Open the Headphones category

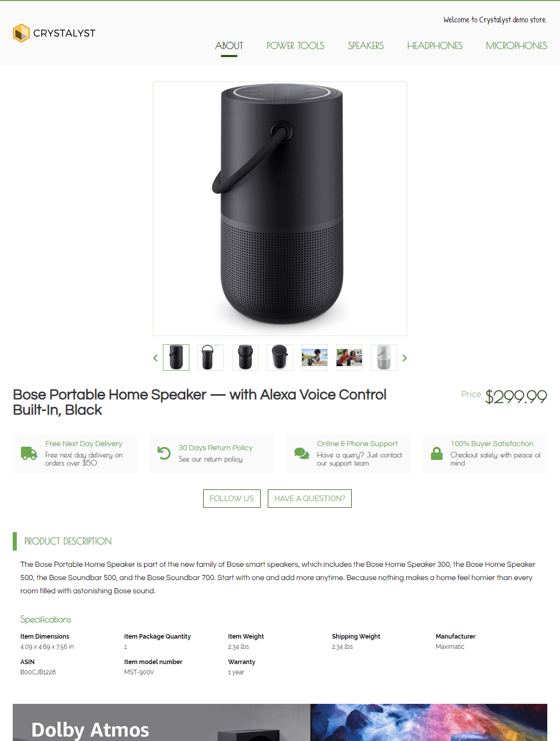pyautogui.click(x=435, y=46)
